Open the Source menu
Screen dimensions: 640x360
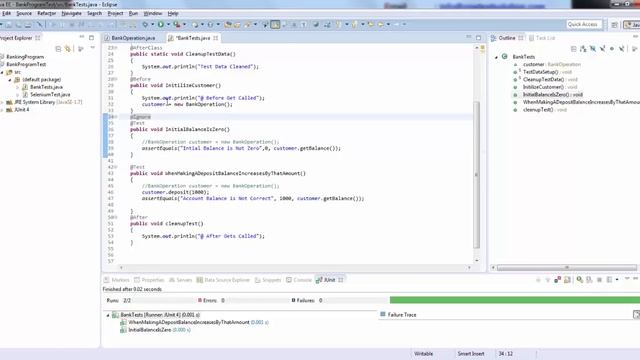click(x=24, y=13)
